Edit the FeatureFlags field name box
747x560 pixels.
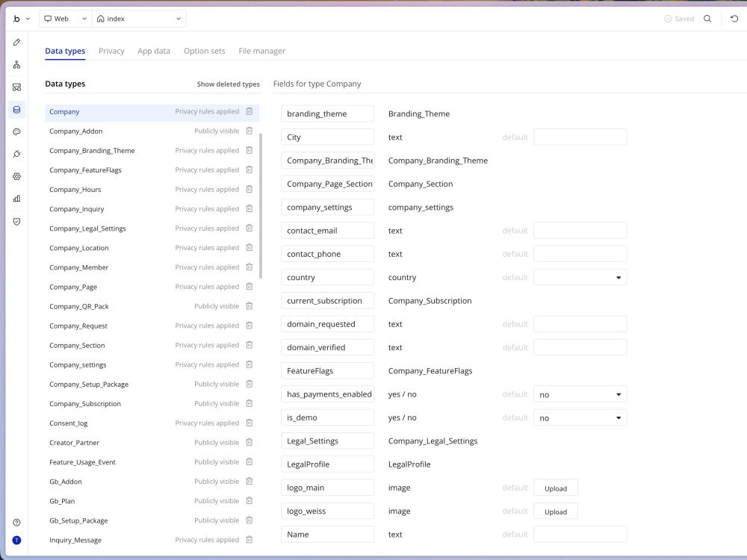click(327, 370)
